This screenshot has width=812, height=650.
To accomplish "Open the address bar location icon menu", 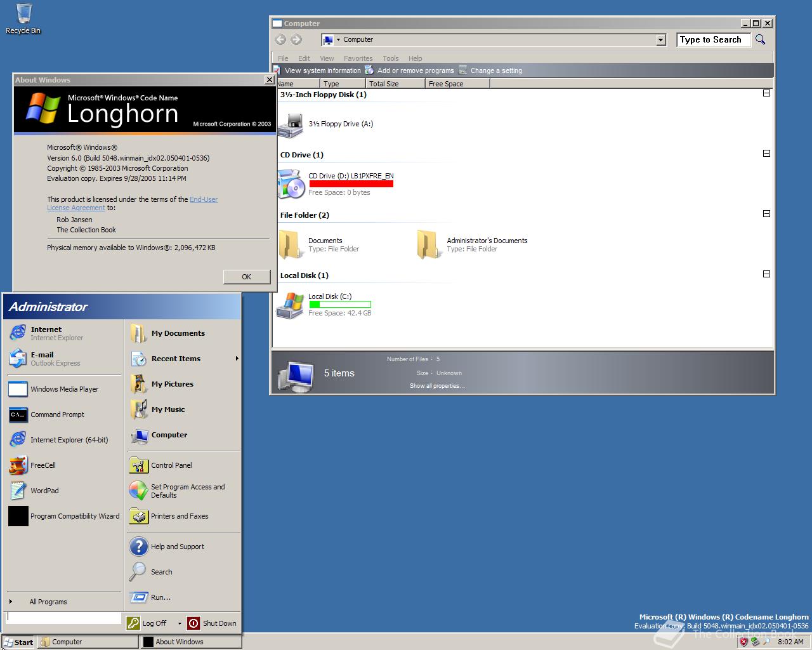I will coord(331,39).
